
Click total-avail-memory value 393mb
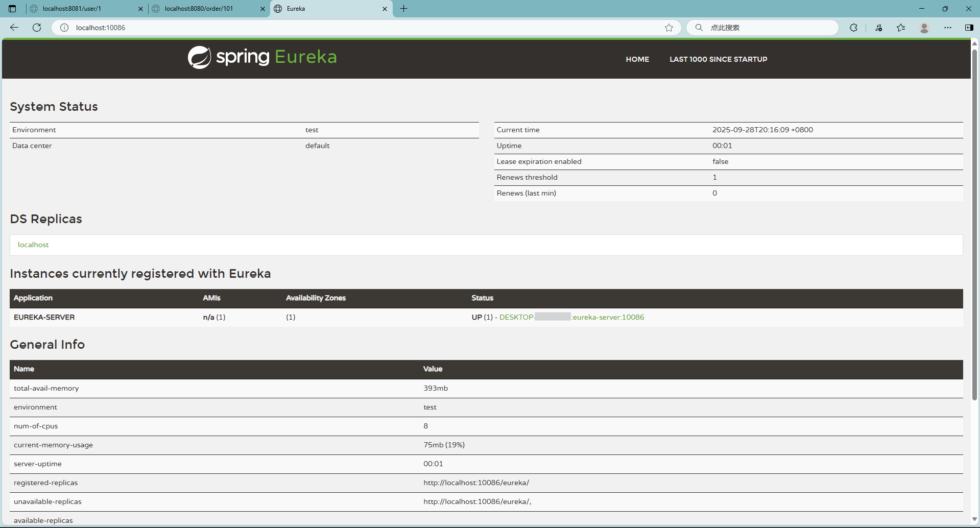click(x=436, y=388)
